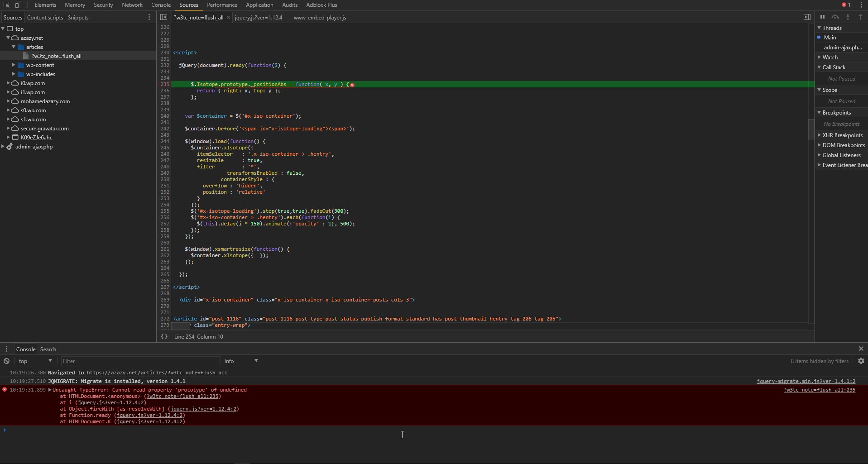
Task: Click step into function icon
Action: click(x=848, y=17)
